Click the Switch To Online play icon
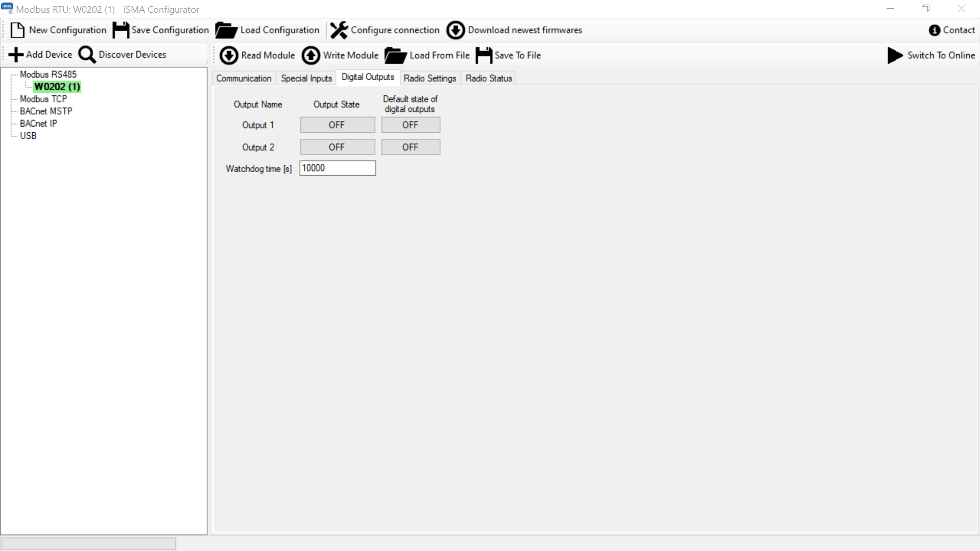This screenshot has height=551, width=980. pos(895,55)
